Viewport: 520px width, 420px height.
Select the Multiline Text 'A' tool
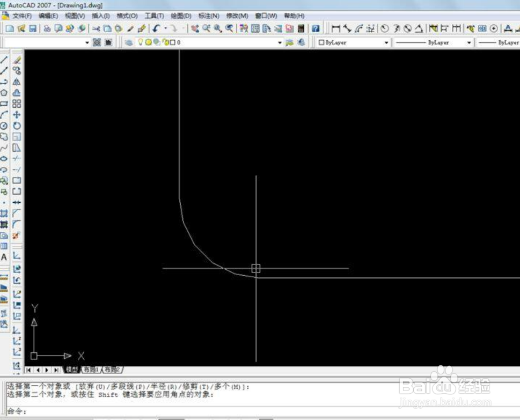4,257
